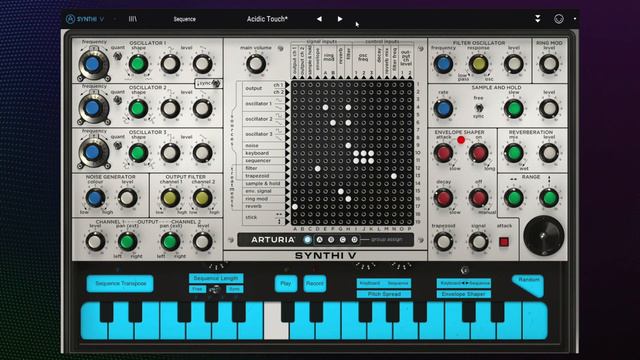Toggle the Oscillator 2 sync switch
640x360 pixels.
(x=216, y=84)
